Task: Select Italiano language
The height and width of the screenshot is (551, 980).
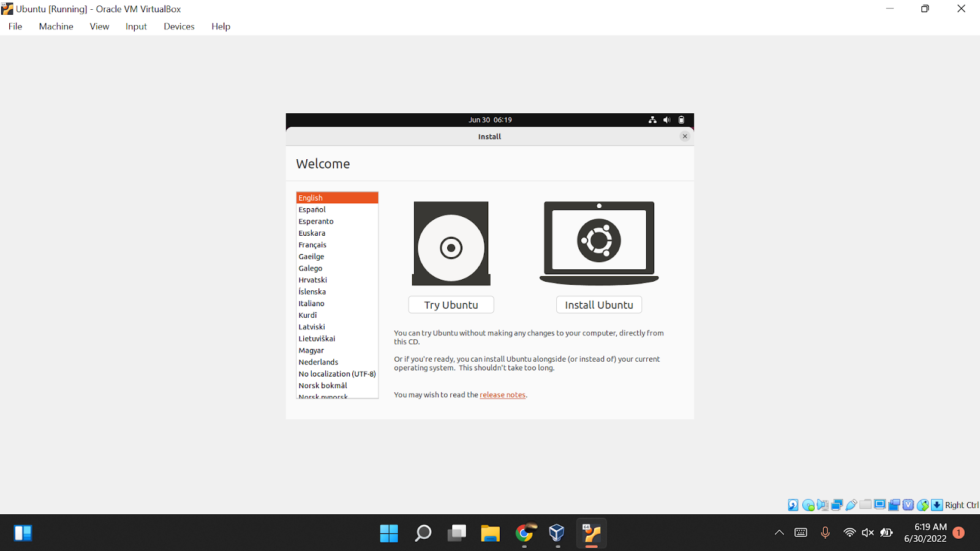Action: [x=337, y=304]
